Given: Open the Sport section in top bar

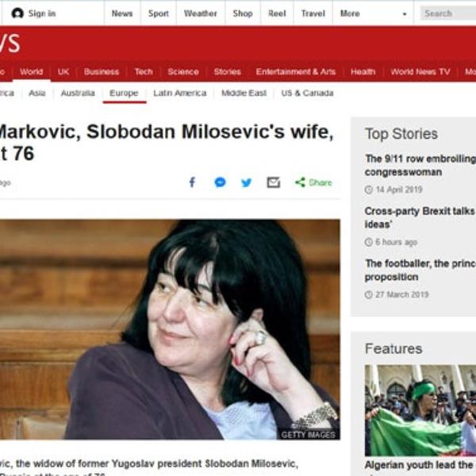Looking at the screenshot, I should 158,13.
